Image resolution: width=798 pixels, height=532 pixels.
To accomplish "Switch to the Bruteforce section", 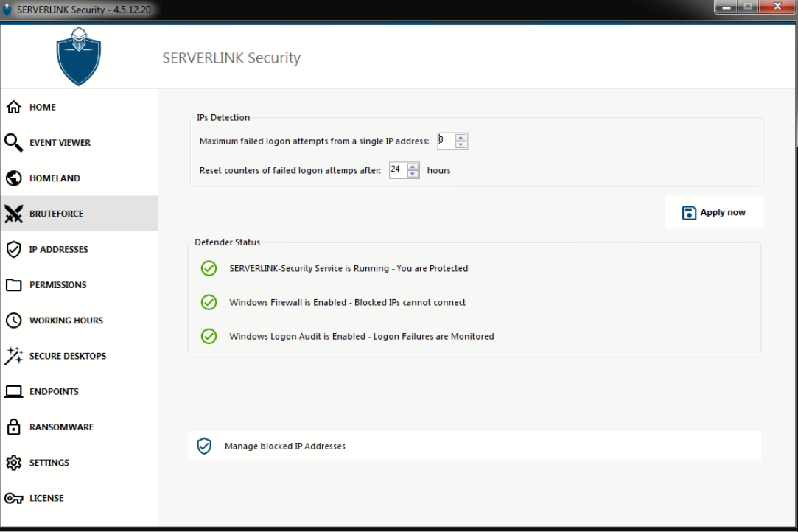I will pyautogui.click(x=56, y=214).
